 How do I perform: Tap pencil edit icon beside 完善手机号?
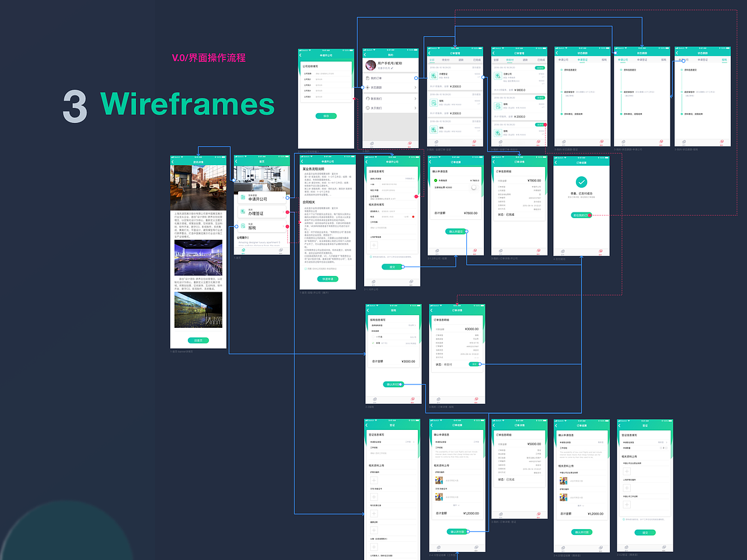pos(392,68)
